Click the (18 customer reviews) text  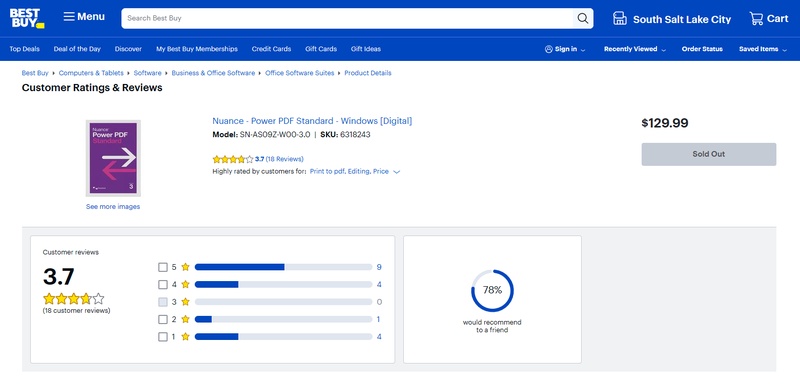point(77,311)
